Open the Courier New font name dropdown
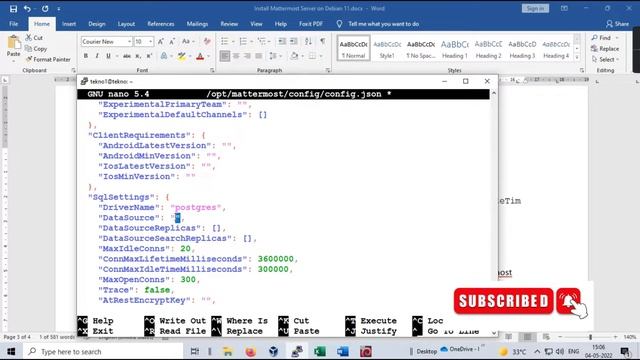Screen dimensions: 640x360 coord(129,42)
